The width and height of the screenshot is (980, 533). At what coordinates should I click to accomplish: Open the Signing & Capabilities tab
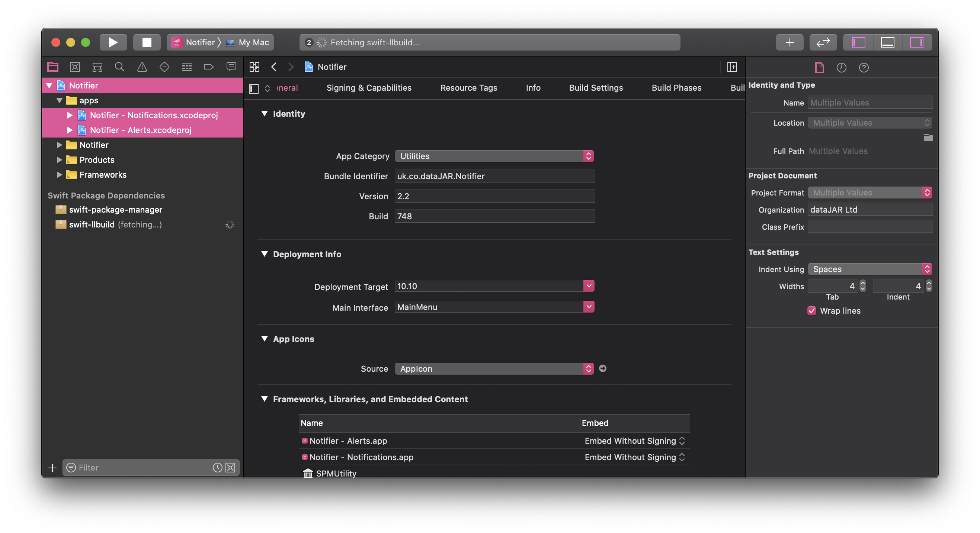tap(369, 88)
